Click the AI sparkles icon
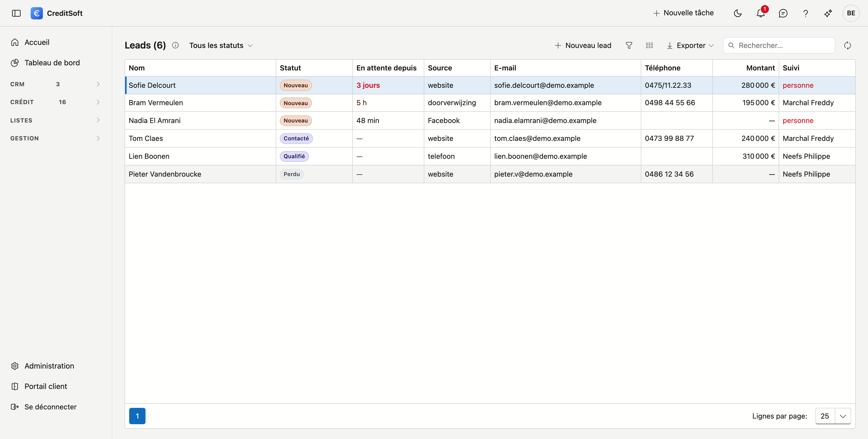Image resolution: width=868 pixels, height=439 pixels. (828, 13)
